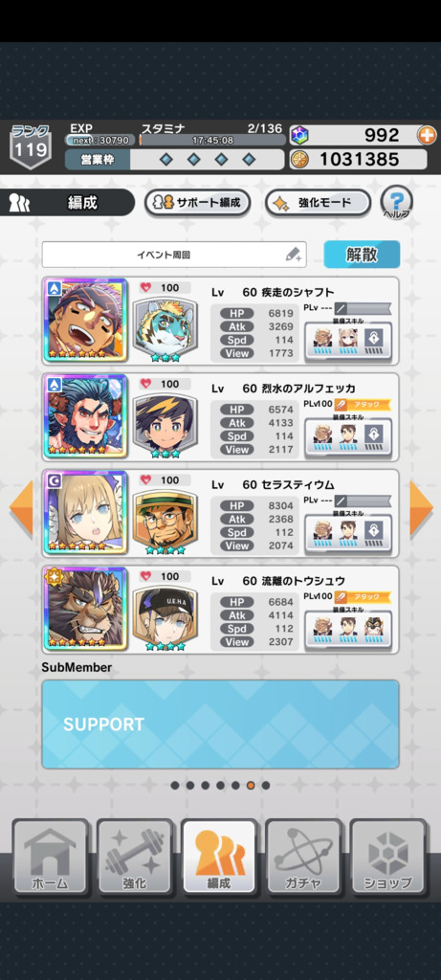The width and height of the screenshot is (441, 980).
Task: Open the ヘルプ question mark help icon
Action: point(396,203)
